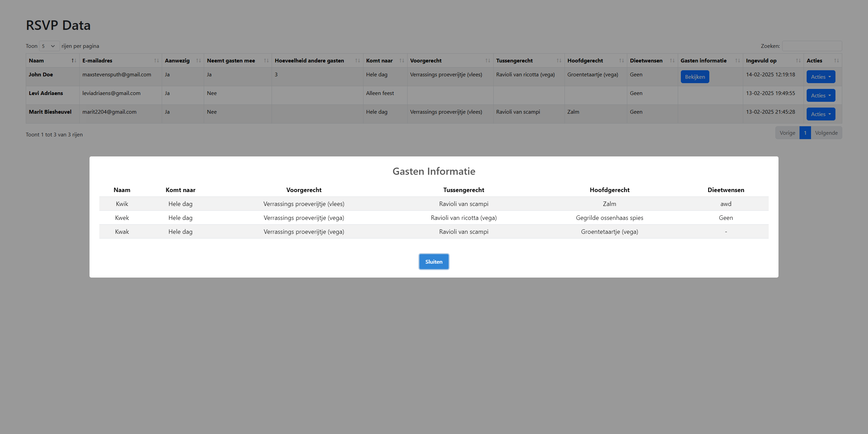Click the Zoeken search field
The image size is (868, 434).
(812, 46)
